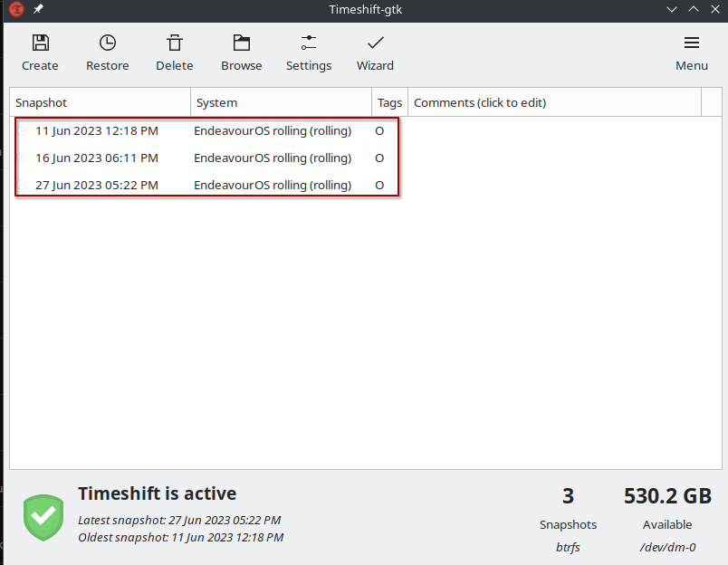Click clock icon of 11 Jun 2023 snapshot
Image resolution: width=728 pixels, height=565 pixels.
(23, 131)
